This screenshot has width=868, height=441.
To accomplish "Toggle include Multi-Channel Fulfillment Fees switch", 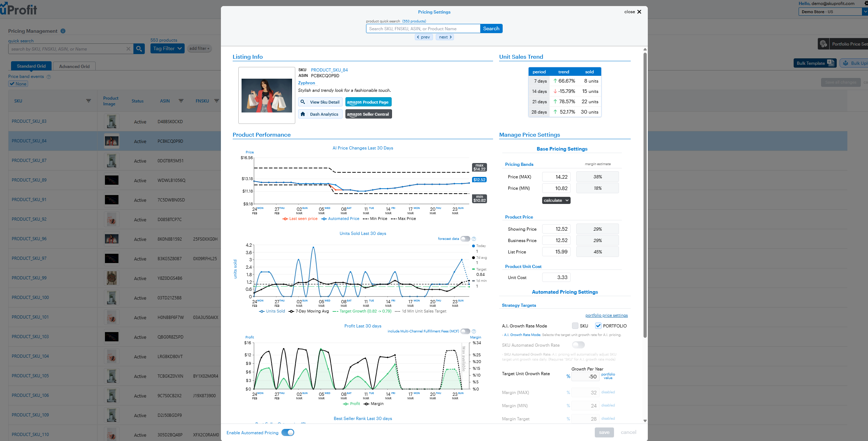I will coord(465,331).
